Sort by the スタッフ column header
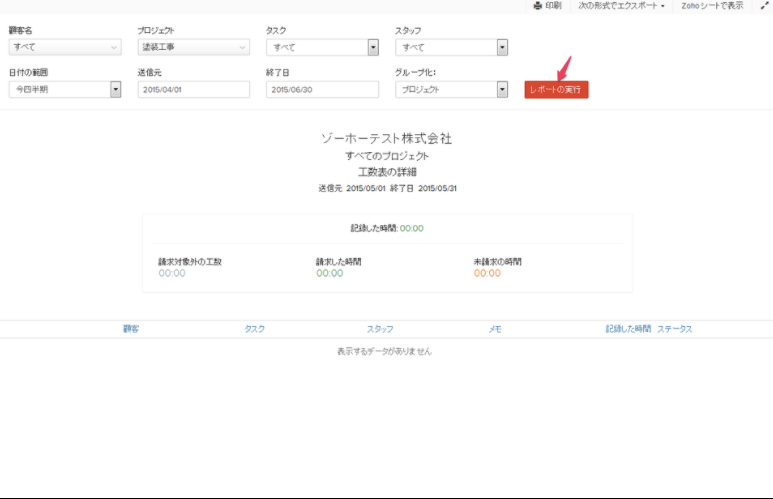 pos(380,328)
